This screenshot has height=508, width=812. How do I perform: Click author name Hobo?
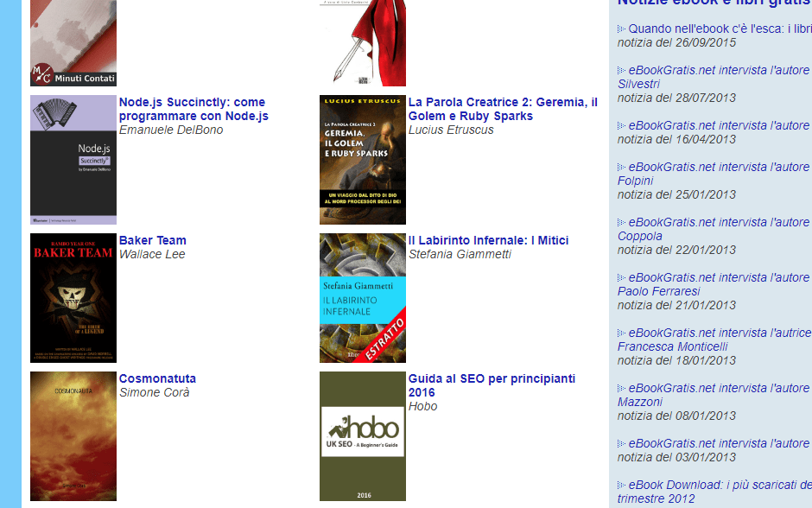click(422, 407)
